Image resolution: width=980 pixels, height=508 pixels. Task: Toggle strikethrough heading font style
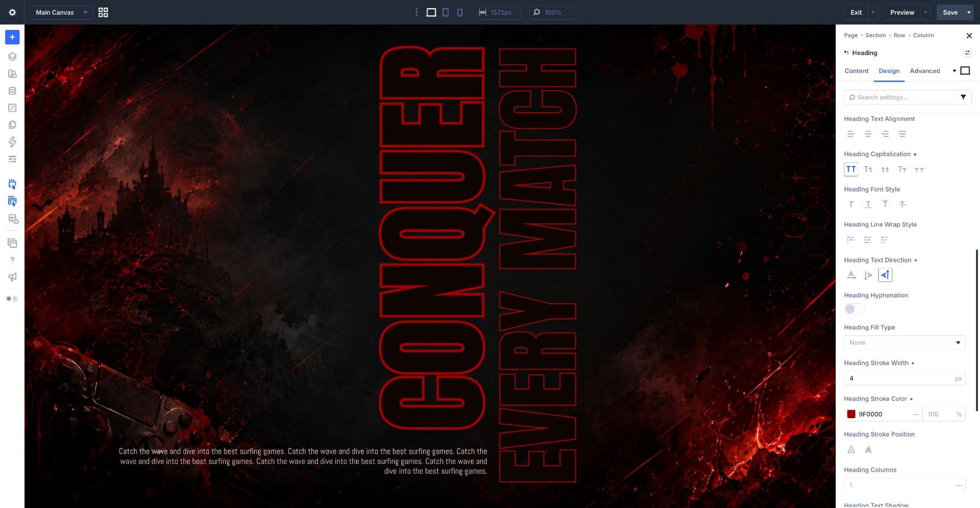tap(902, 204)
